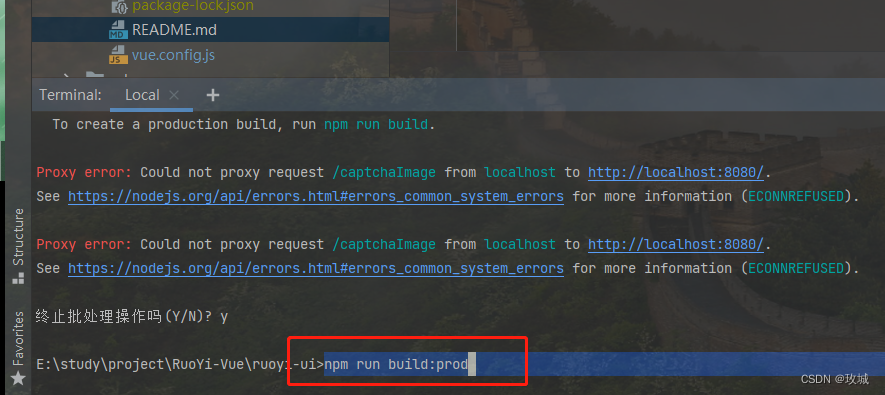Viewport: 885px width, 395px height.
Task: Click the second 'ECONNREFUSED' error code
Action: (797, 268)
